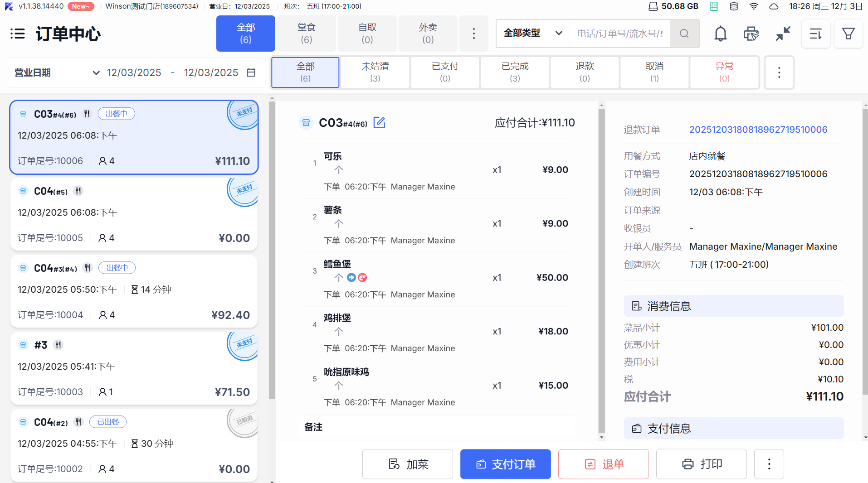
Task: Click the 支付订单 button
Action: coord(505,464)
